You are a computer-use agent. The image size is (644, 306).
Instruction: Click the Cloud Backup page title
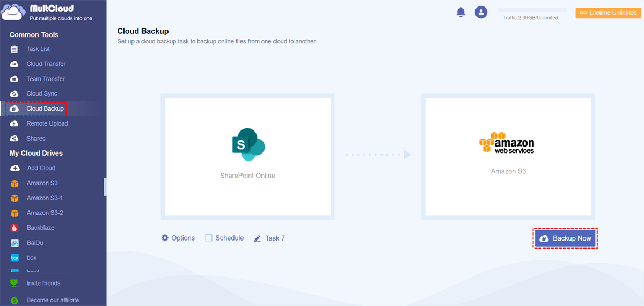143,31
